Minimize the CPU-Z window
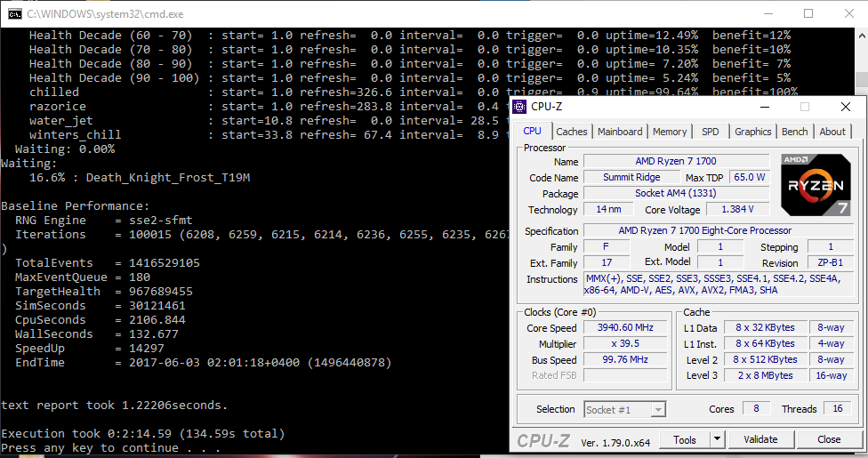 pyautogui.click(x=765, y=107)
